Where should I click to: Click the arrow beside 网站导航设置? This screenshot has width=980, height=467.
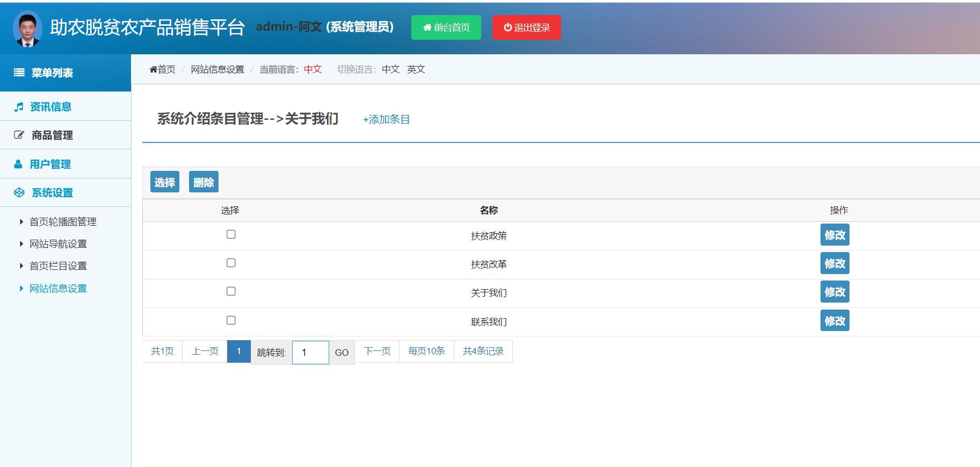(x=21, y=244)
